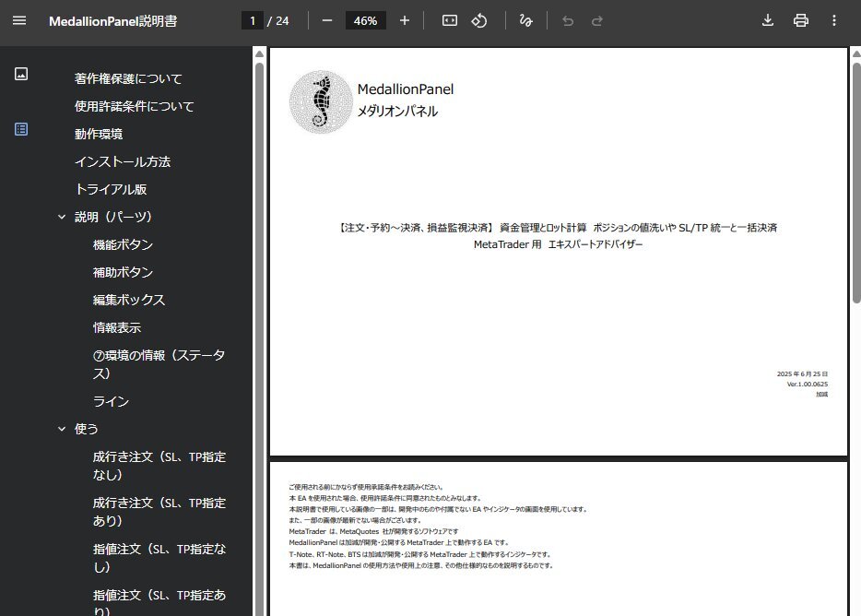
Task: Toggle the sidebar hamburger menu
Action: [19, 20]
